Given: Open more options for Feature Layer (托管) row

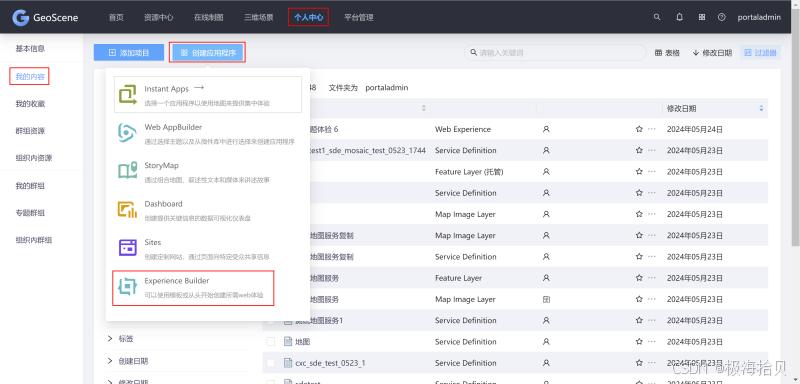Looking at the screenshot, I should (652, 172).
